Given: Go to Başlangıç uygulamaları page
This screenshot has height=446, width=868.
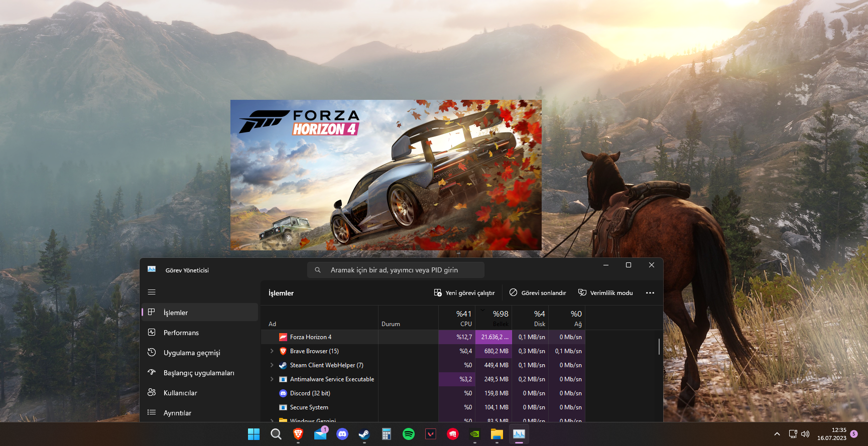Looking at the screenshot, I should click(x=200, y=373).
